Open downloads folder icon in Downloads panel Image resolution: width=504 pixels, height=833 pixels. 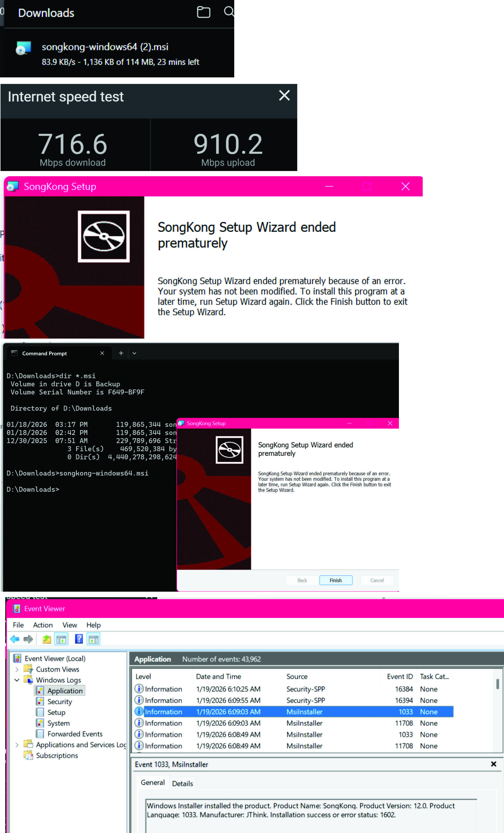pyautogui.click(x=203, y=13)
